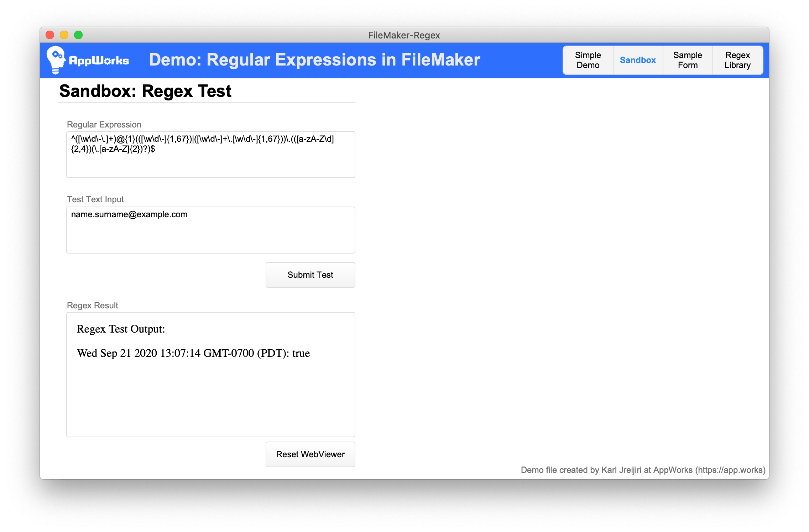Focus the Regular Expression input field
809x532 pixels.
(x=211, y=155)
